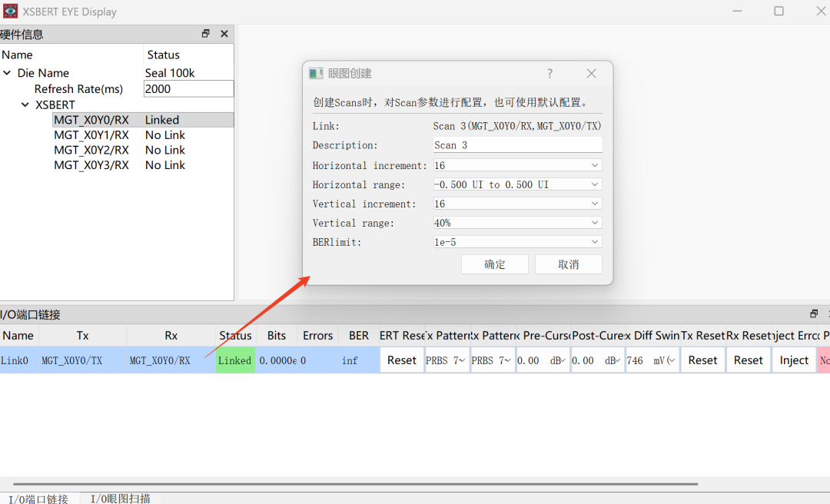This screenshot has height=504, width=830.
Task: Click the BERT Reset button for Link0
Action: pos(402,360)
